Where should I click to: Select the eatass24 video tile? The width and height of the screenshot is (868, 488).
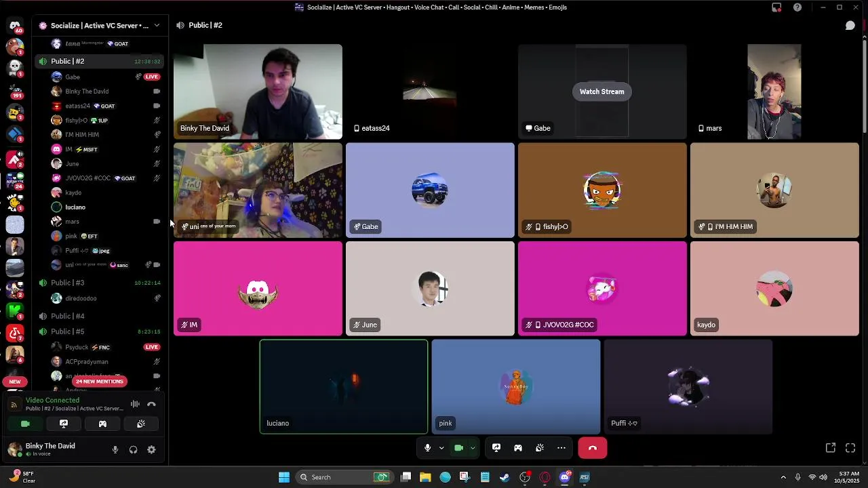coord(430,91)
